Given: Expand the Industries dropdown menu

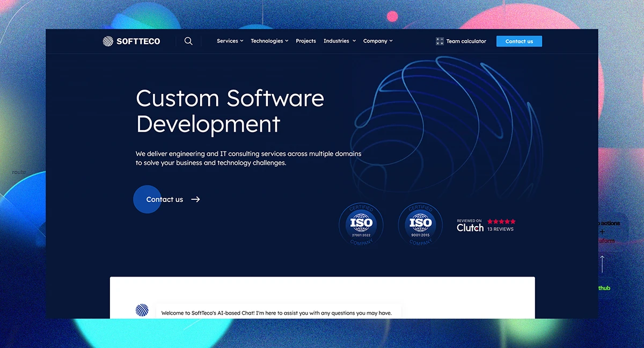Looking at the screenshot, I should tap(339, 41).
